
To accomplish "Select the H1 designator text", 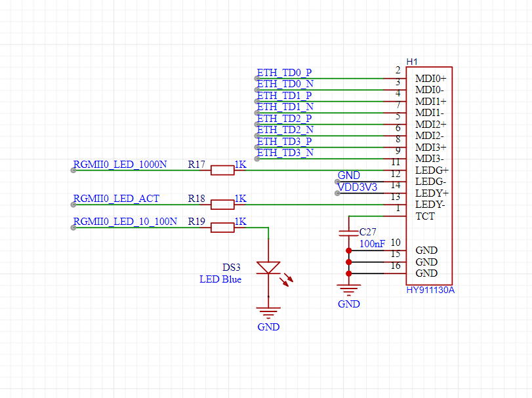I will (412, 62).
